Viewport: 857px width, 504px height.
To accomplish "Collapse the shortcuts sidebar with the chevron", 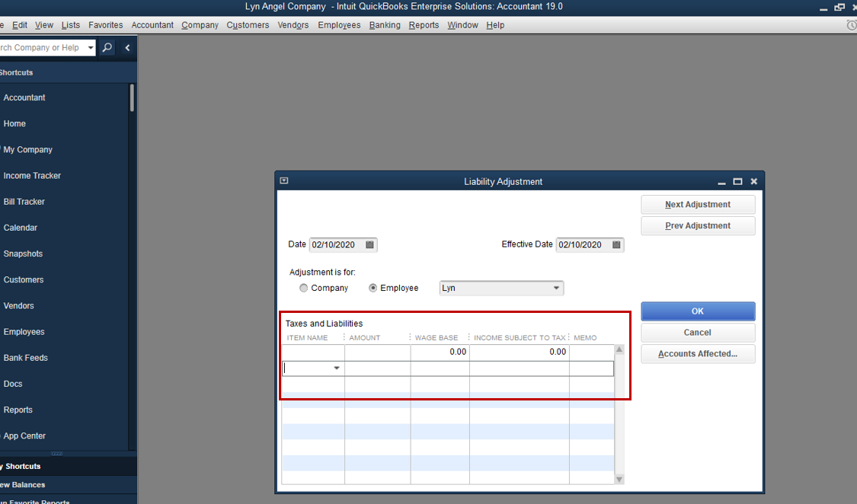I will coord(126,47).
